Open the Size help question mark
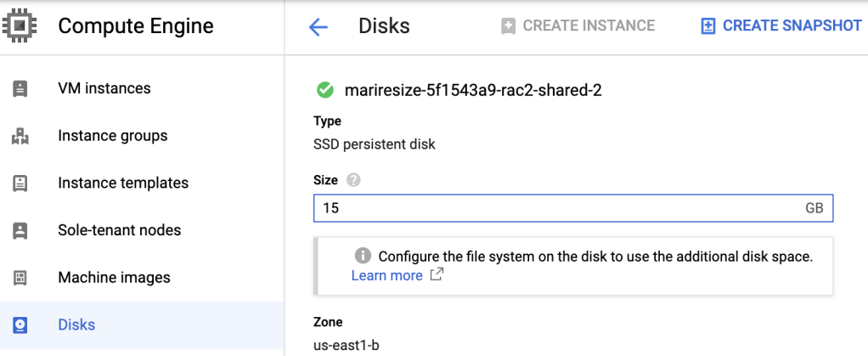 [353, 180]
